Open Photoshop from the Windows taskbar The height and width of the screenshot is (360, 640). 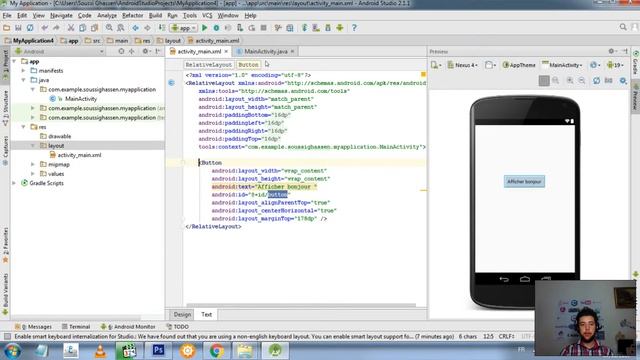(158, 351)
